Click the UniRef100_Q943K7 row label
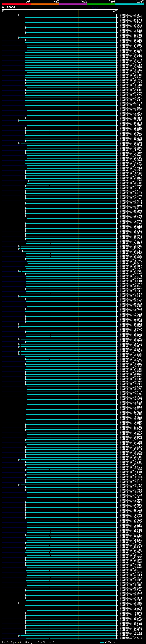The height and width of the screenshot is (644, 146). 131,90
